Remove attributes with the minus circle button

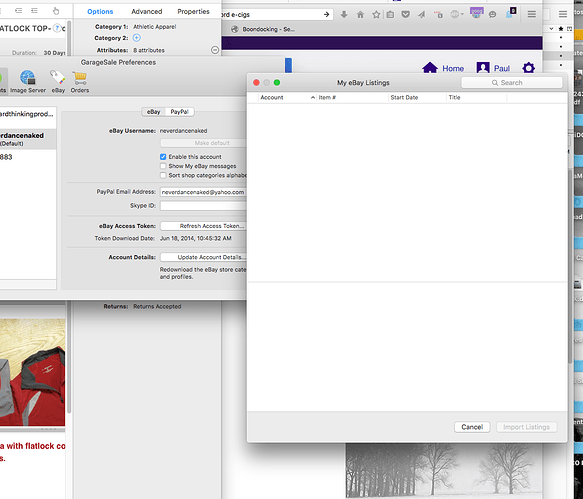(x=215, y=50)
